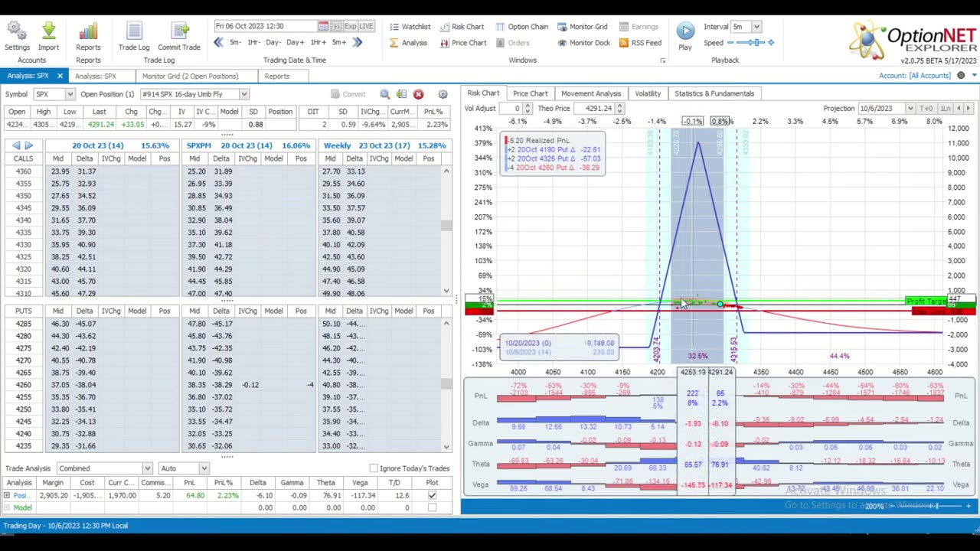The height and width of the screenshot is (551, 980).
Task: Click the Import accounts icon
Action: point(48,31)
